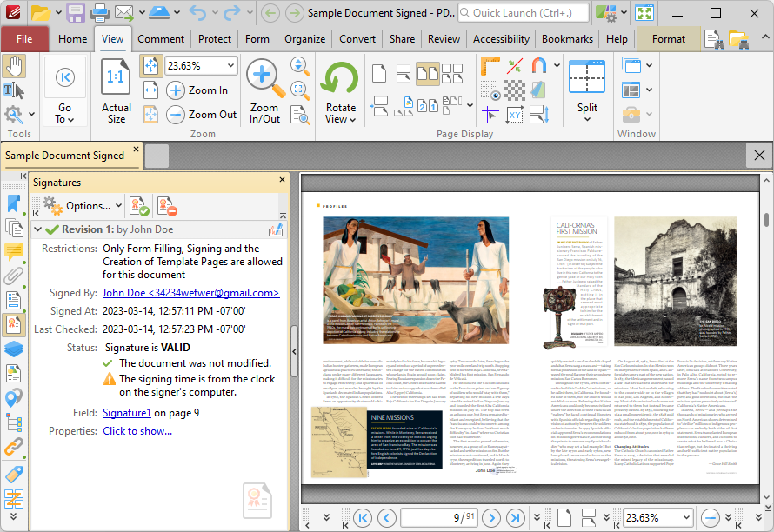This screenshot has width=774, height=532.
Task: Toggle transparency grid checkerboard icon
Action: coord(515,90)
